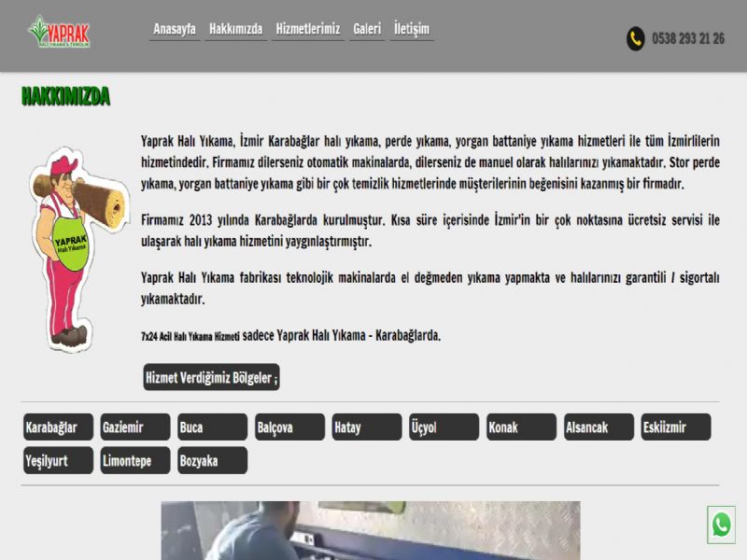The height and width of the screenshot is (560, 747).
Task: Click the phone number 0538 293 21 26
Action: (688, 38)
